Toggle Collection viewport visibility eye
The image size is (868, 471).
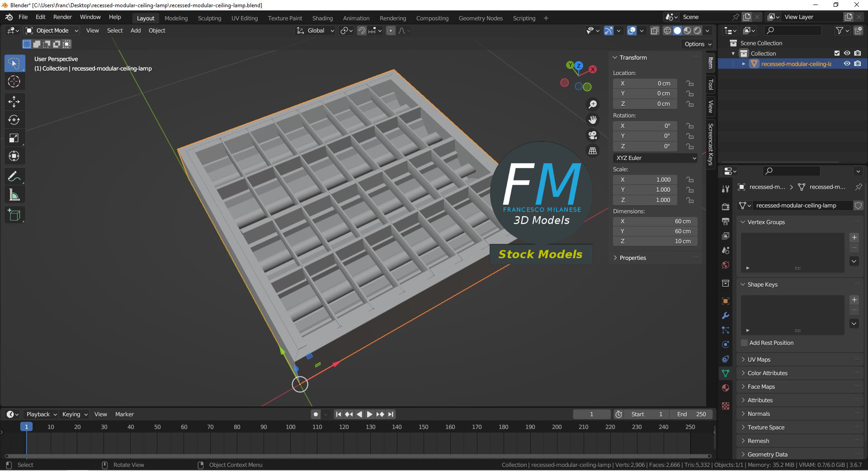(x=847, y=53)
